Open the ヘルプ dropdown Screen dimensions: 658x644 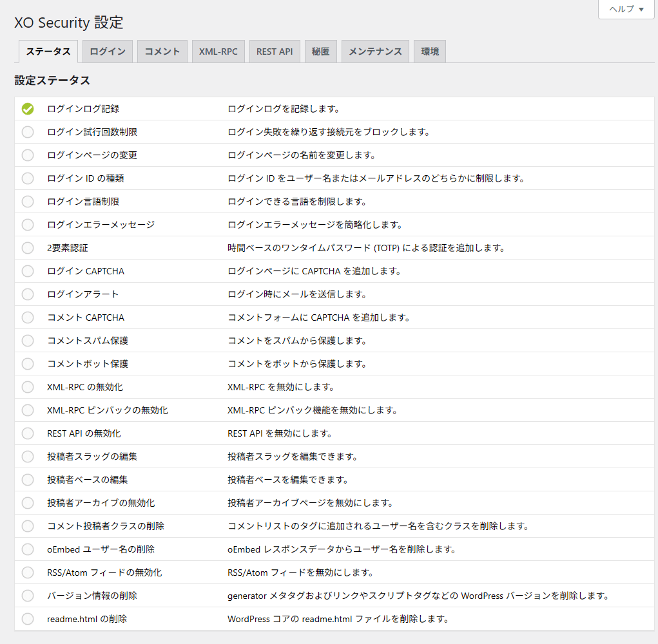(626, 9)
